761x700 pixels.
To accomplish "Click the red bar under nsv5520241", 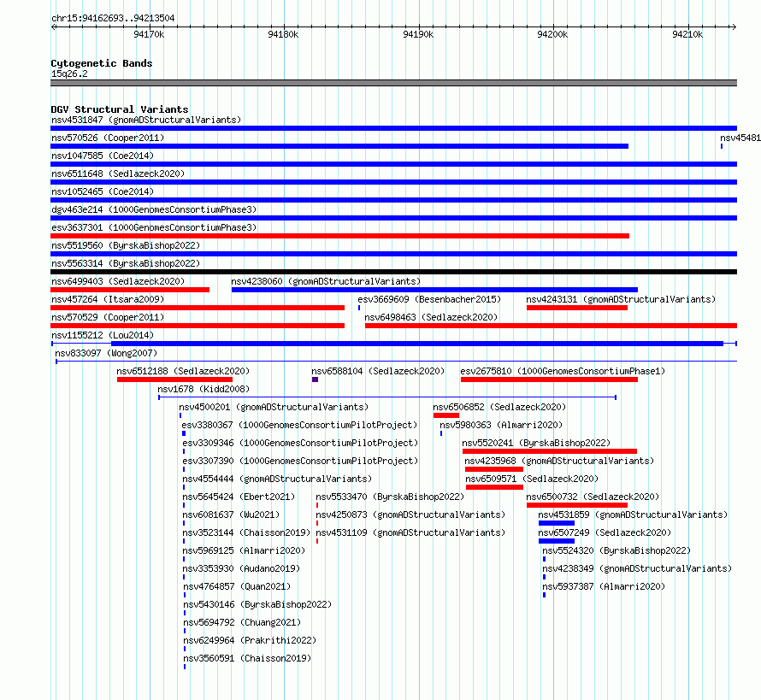I will click(x=550, y=451).
